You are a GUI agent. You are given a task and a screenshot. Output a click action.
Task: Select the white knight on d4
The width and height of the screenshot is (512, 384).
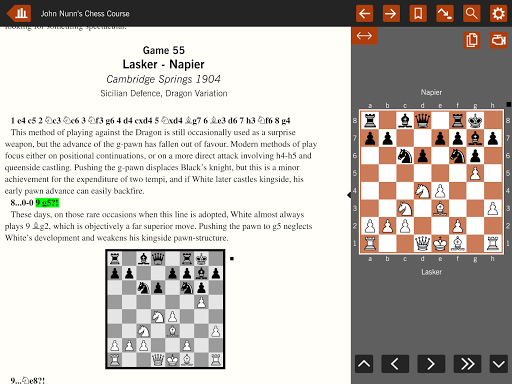(x=422, y=191)
